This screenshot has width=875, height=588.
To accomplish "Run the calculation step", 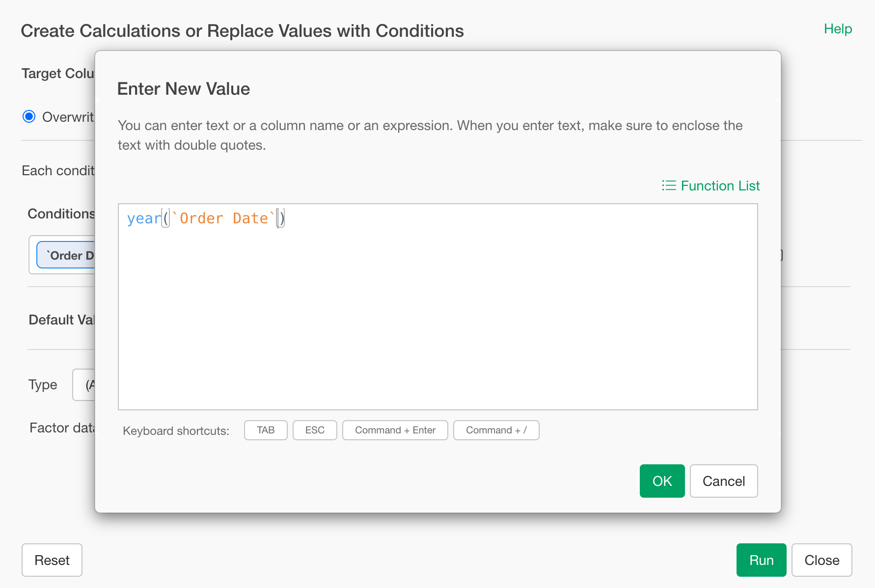I will [761, 560].
